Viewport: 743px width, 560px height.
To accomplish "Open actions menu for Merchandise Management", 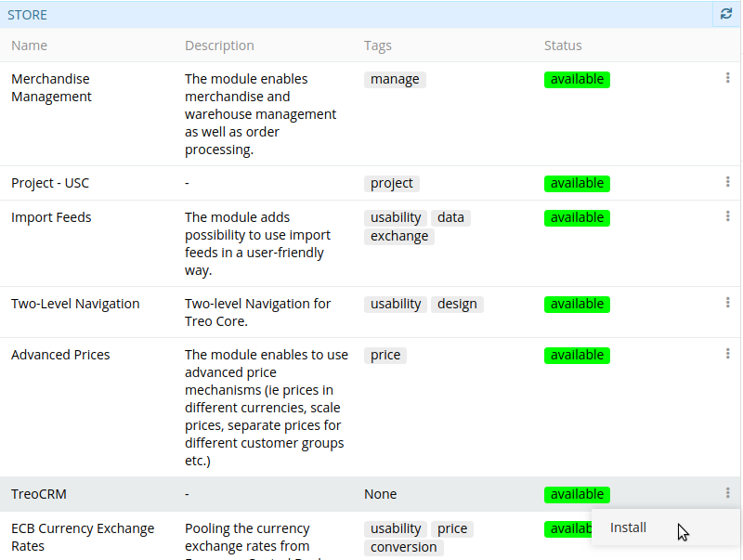I will click(727, 78).
